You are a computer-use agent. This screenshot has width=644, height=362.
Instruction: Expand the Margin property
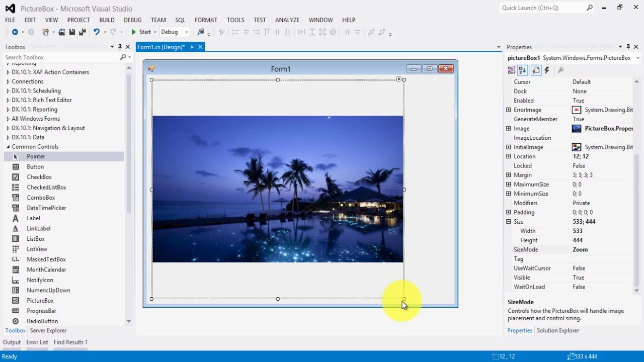pyautogui.click(x=508, y=175)
